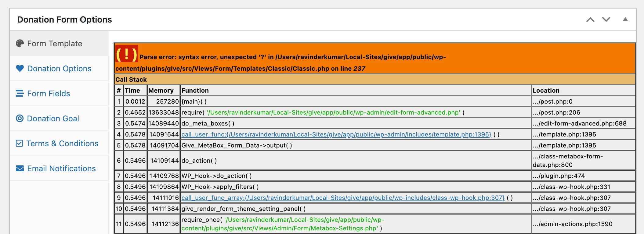Screen dimensions: 644x234
Task: Click the Location column header
Action: [x=584, y=90]
